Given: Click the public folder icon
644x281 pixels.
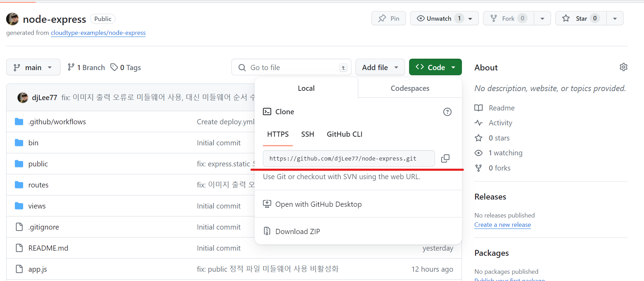Looking at the screenshot, I should (x=19, y=164).
